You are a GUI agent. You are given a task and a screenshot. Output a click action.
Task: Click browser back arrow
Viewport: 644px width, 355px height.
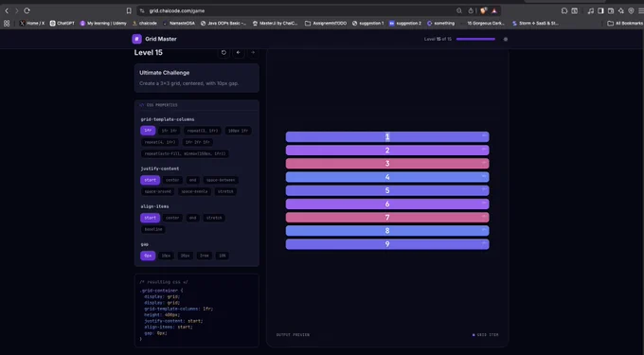point(7,10)
